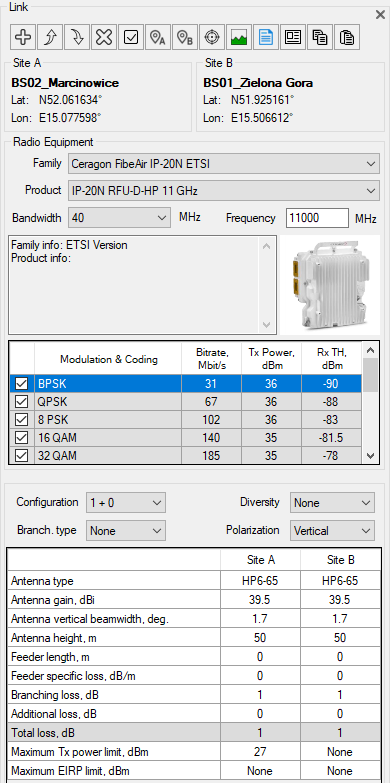
Task: Toggle the 16 QAM modulation checkbox
Action: coord(21,437)
